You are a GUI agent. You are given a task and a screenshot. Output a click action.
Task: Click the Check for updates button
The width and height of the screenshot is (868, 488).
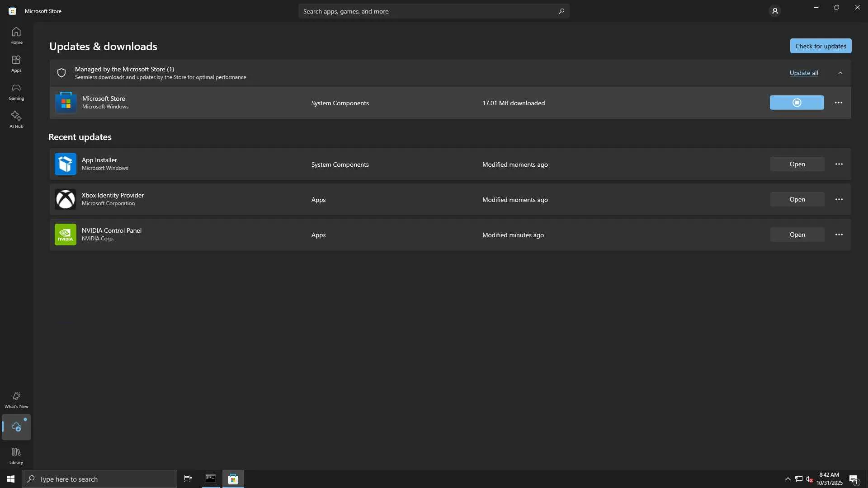pyautogui.click(x=821, y=46)
